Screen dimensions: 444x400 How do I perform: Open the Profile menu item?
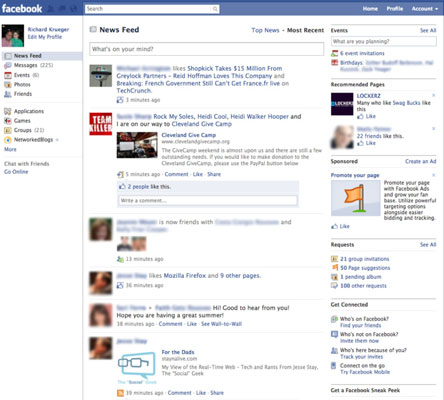395,9
